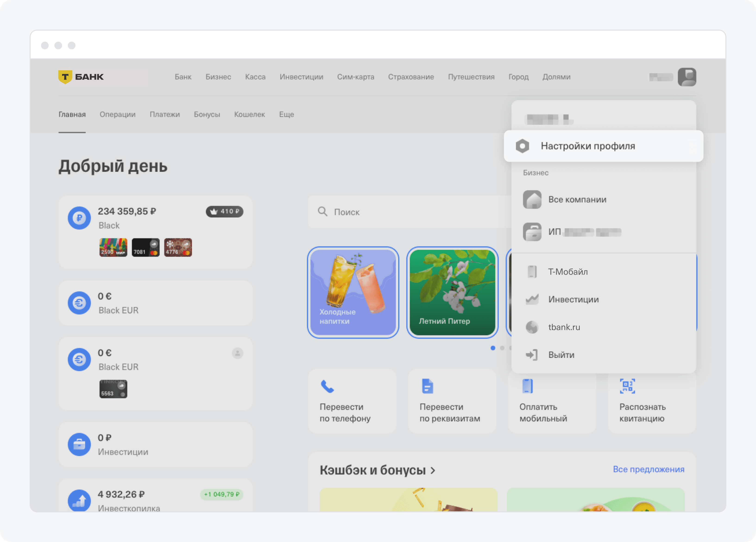Image resolution: width=756 pixels, height=542 pixels.
Task: Click Перевести по реквизитам button
Action: coord(452,401)
